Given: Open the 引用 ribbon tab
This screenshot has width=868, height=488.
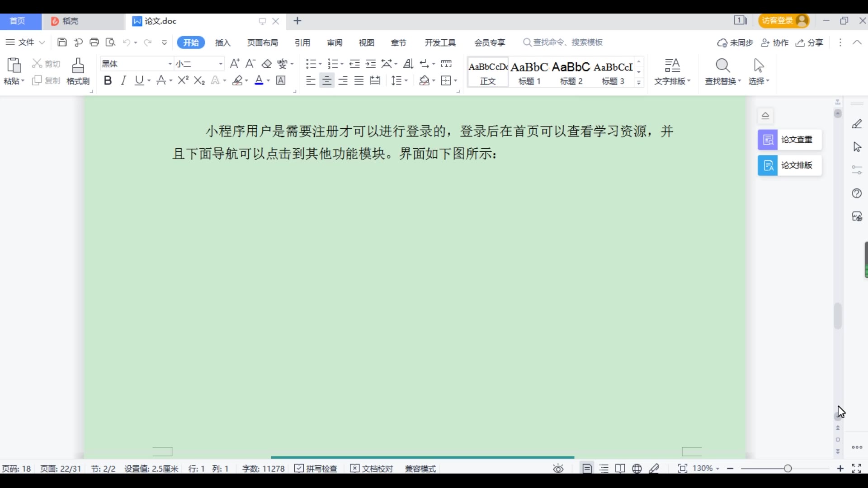Looking at the screenshot, I should [x=302, y=42].
